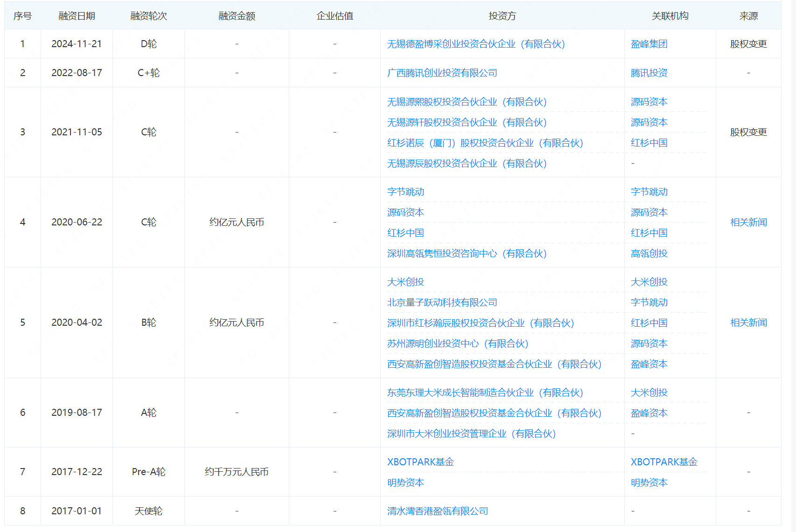Open 深圳市红杉瀚辰股权投资合伙企业 link

tap(481, 323)
